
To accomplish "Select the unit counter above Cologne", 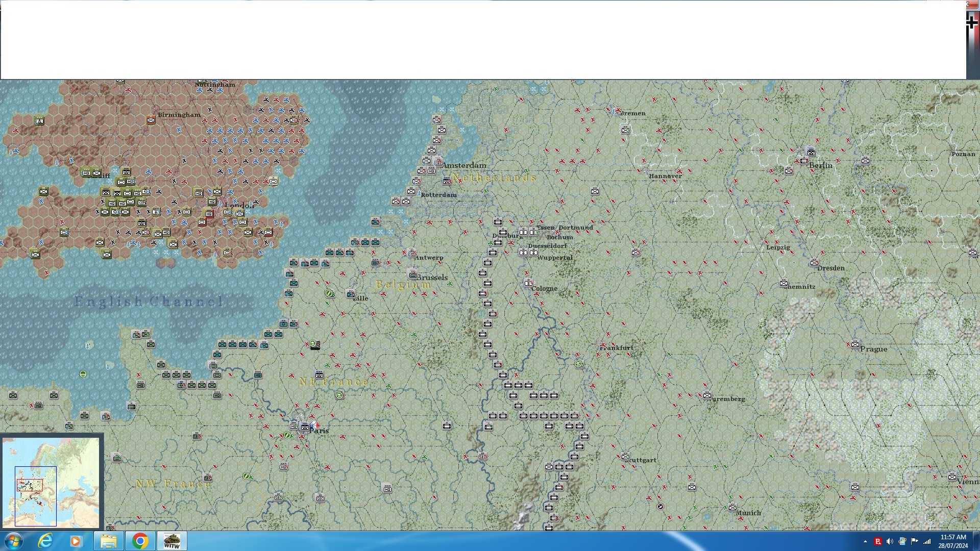I will tap(528, 283).
